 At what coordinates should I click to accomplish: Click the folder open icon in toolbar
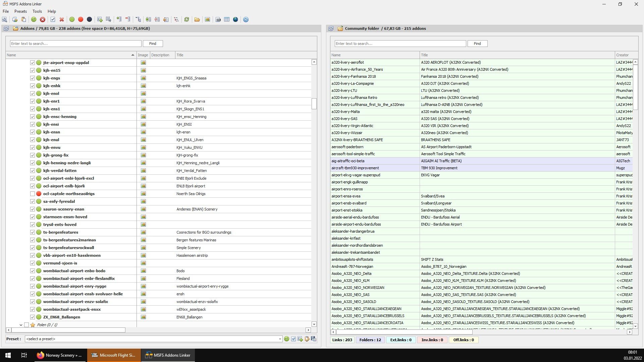tap(198, 19)
